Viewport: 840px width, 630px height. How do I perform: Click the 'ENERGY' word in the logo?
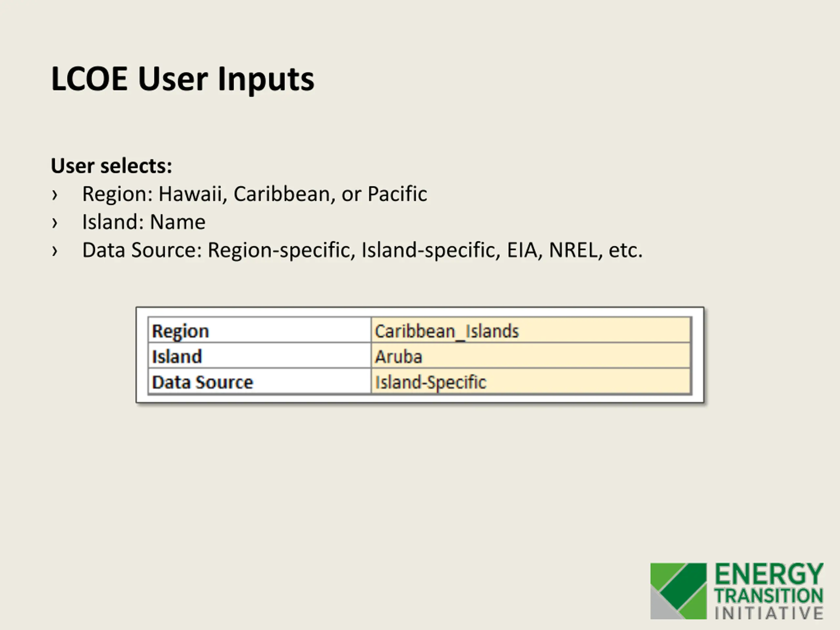click(769, 574)
